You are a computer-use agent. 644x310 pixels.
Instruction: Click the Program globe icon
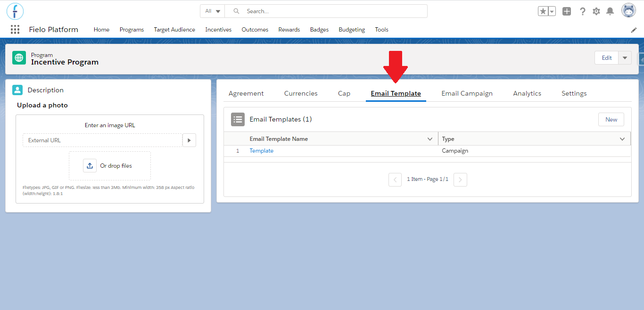tap(19, 58)
